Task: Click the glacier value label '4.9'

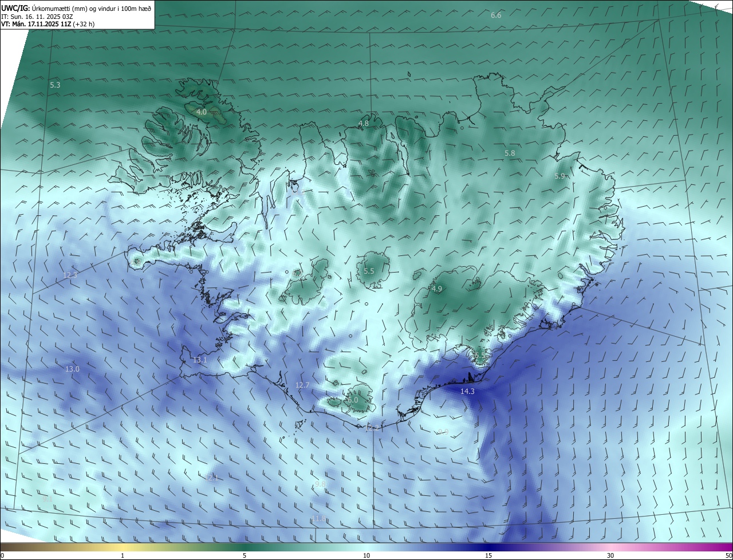Action: (437, 289)
